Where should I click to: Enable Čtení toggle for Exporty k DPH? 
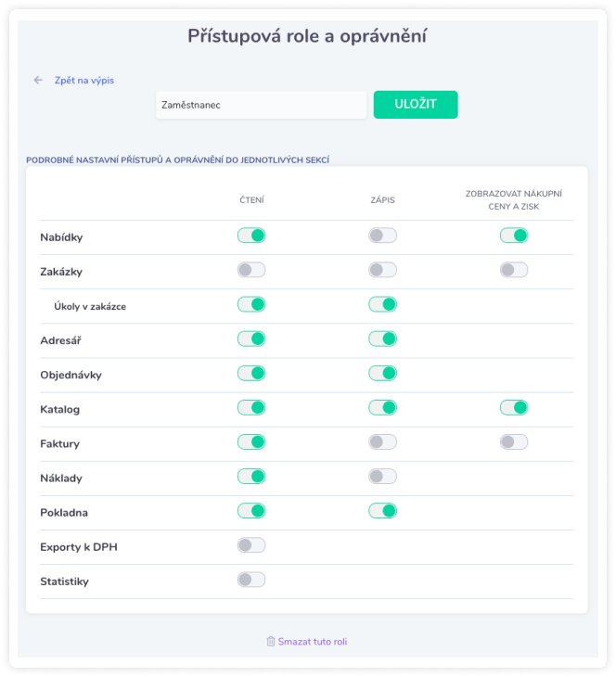[x=251, y=545]
